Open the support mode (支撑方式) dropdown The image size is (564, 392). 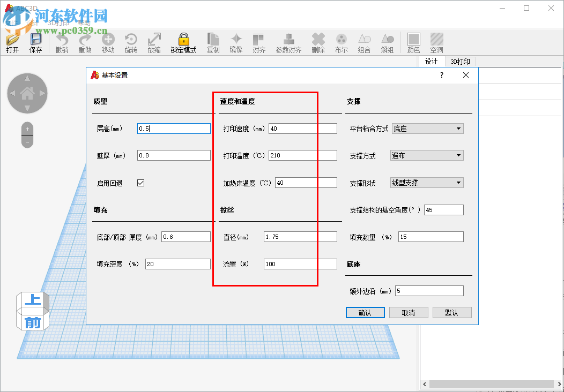[x=427, y=156]
